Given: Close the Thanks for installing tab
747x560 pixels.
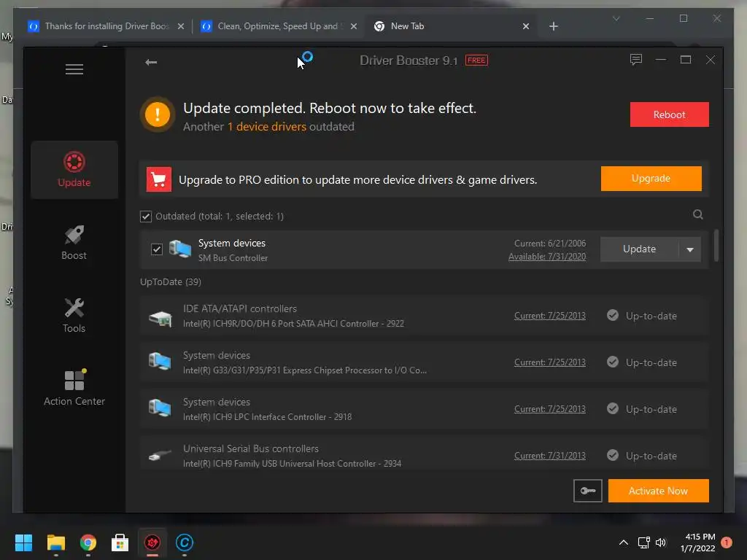Looking at the screenshot, I should pos(181,26).
